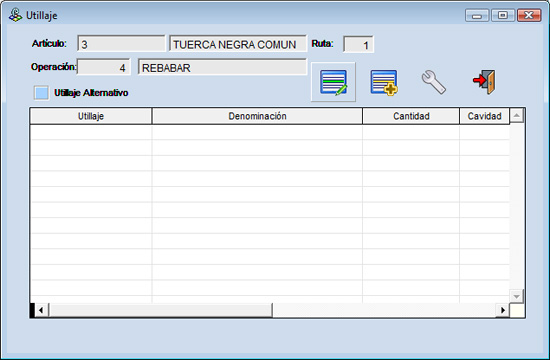This screenshot has height=360, width=550.
Task: Click the horizontal scrollbar thumb
Action: pos(161,310)
